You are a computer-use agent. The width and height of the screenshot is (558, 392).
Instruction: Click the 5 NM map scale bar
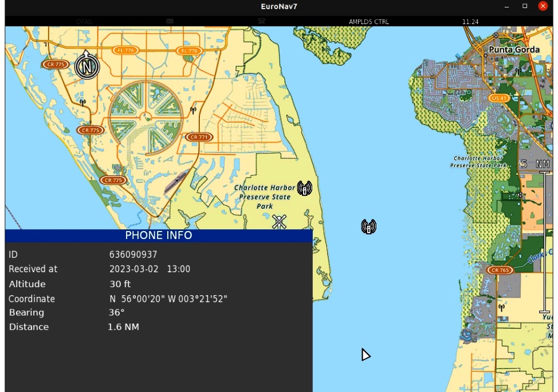tap(545, 241)
